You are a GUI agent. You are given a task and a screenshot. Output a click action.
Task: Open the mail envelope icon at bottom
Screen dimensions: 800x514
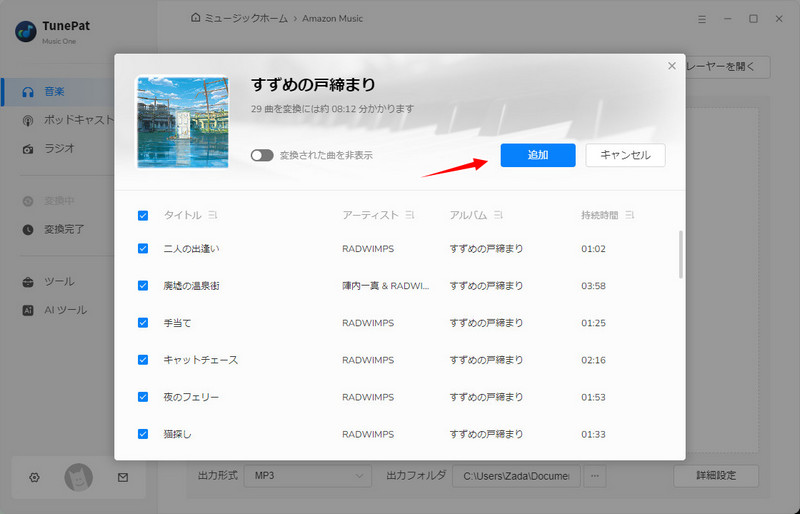(123, 478)
